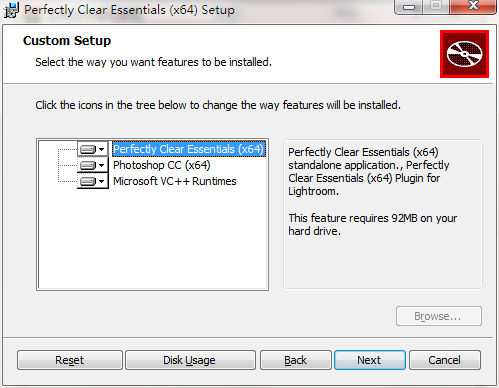
Task: Go back with the Back button
Action: pos(296,360)
